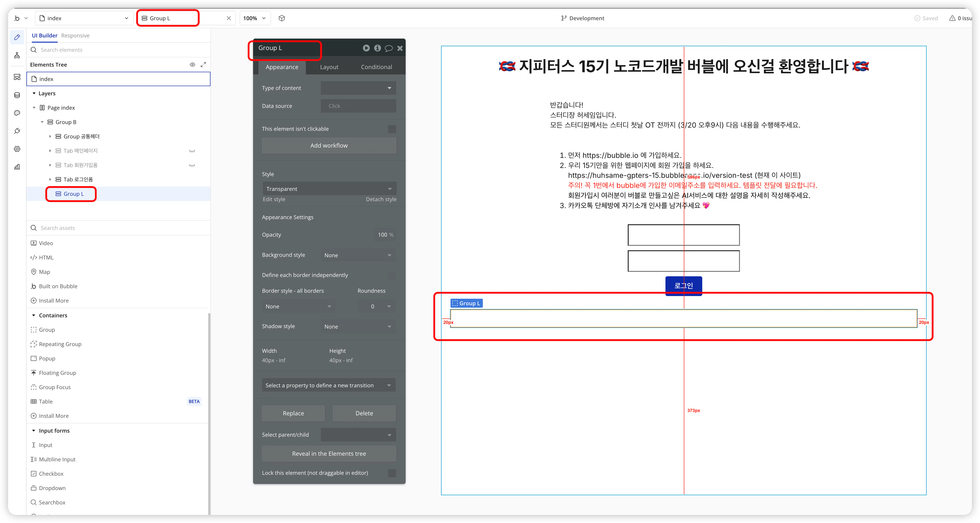Open the Plugins tab plug icon
980x523 pixels.
[17, 131]
